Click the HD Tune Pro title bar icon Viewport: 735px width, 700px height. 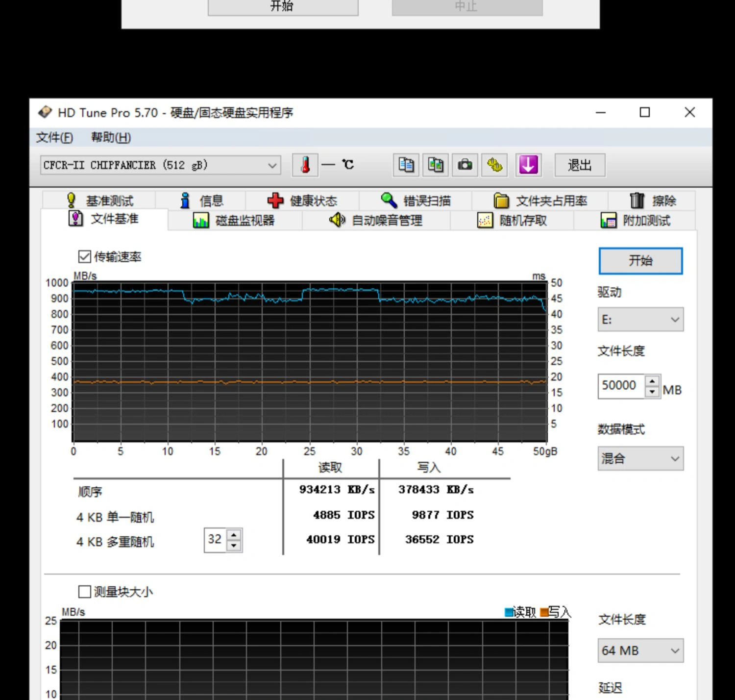point(45,112)
